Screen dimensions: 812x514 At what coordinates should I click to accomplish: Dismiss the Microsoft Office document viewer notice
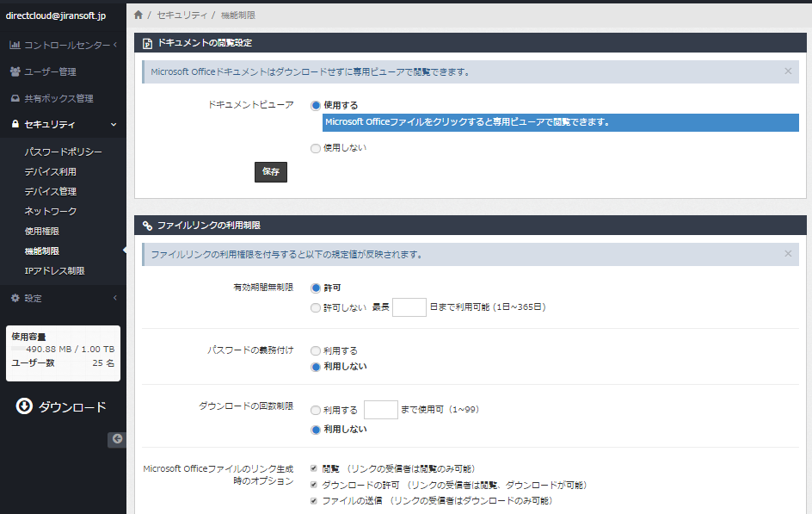tap(788, 71)
